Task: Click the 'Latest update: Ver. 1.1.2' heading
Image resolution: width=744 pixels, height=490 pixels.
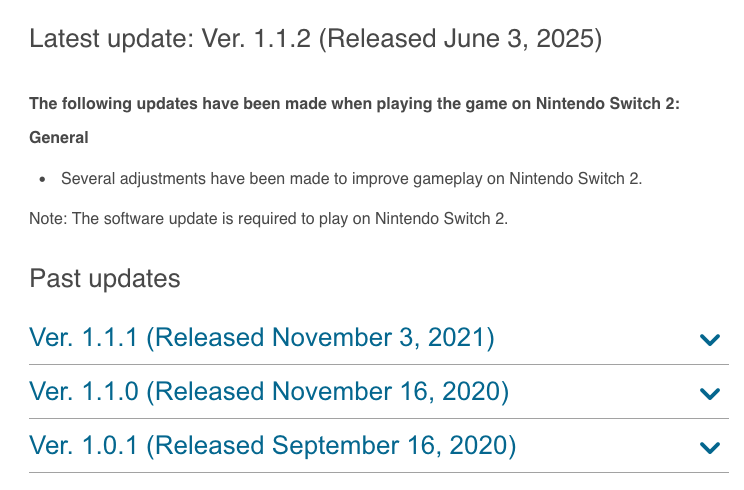Action: 170,39
